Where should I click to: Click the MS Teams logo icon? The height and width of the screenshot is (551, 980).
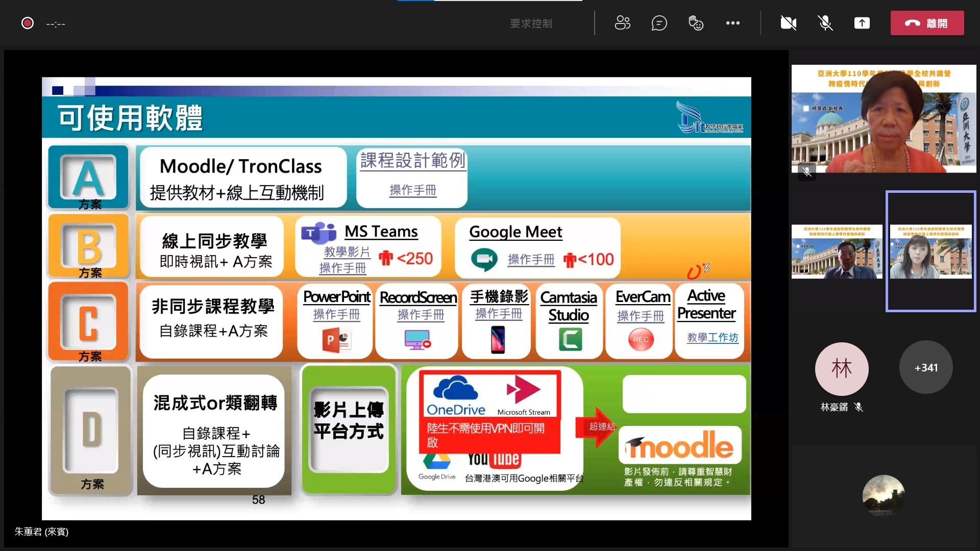coord(319,234)
